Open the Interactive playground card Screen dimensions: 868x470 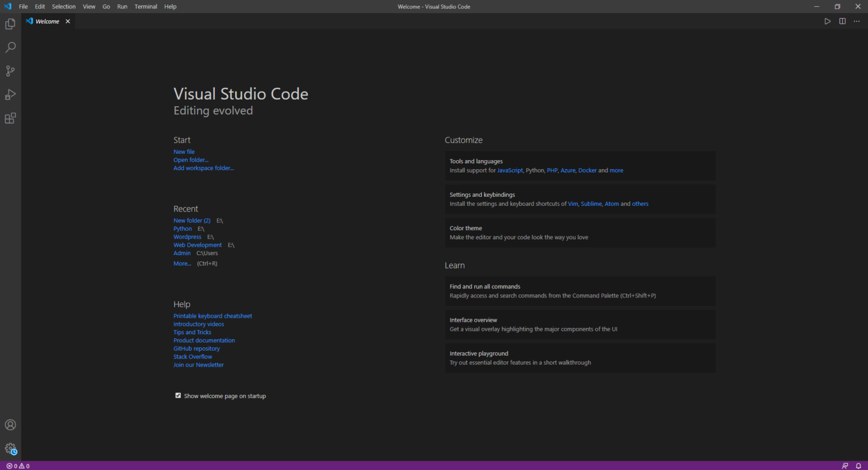[x=580, y=358]
